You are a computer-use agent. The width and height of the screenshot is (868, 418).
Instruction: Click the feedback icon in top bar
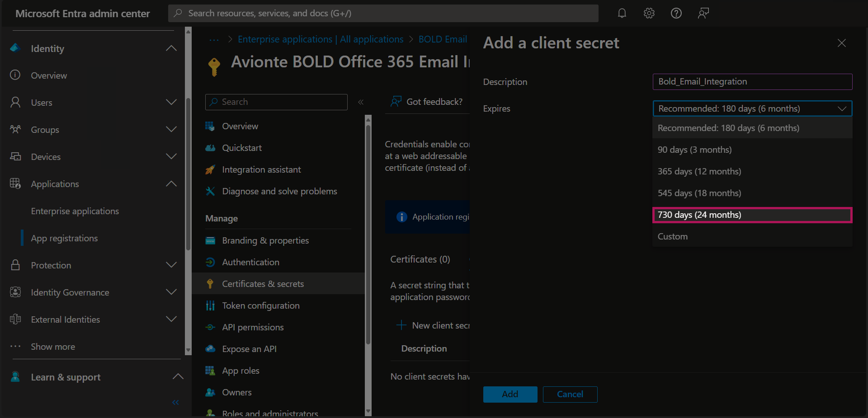click(x=703, y=13)
